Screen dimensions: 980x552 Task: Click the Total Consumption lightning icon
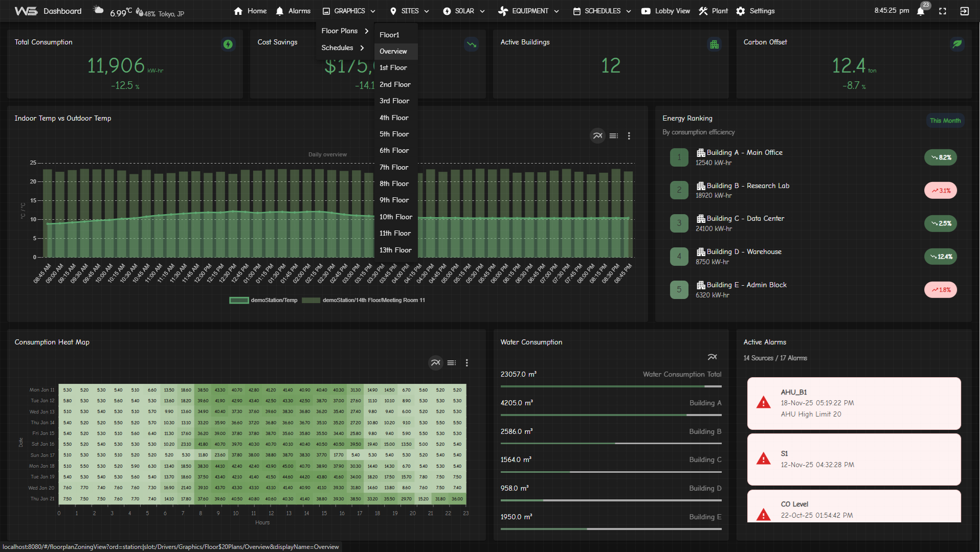click(x=228, y=44)
